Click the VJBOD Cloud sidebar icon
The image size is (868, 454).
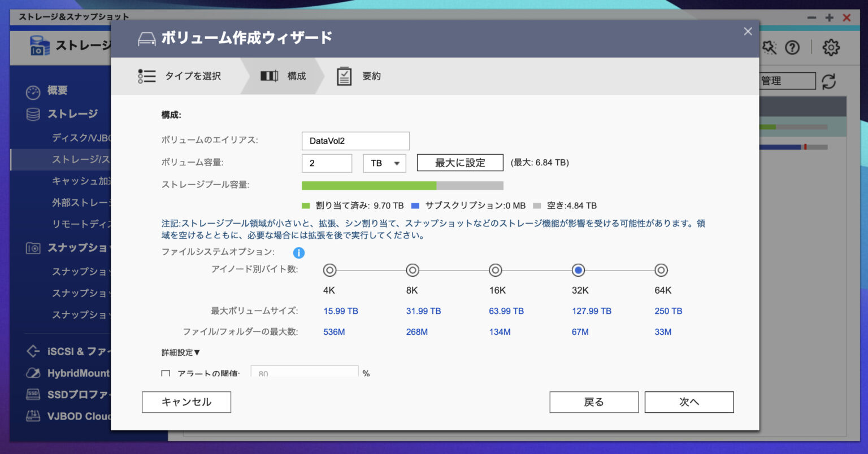[x=34, y=416]
